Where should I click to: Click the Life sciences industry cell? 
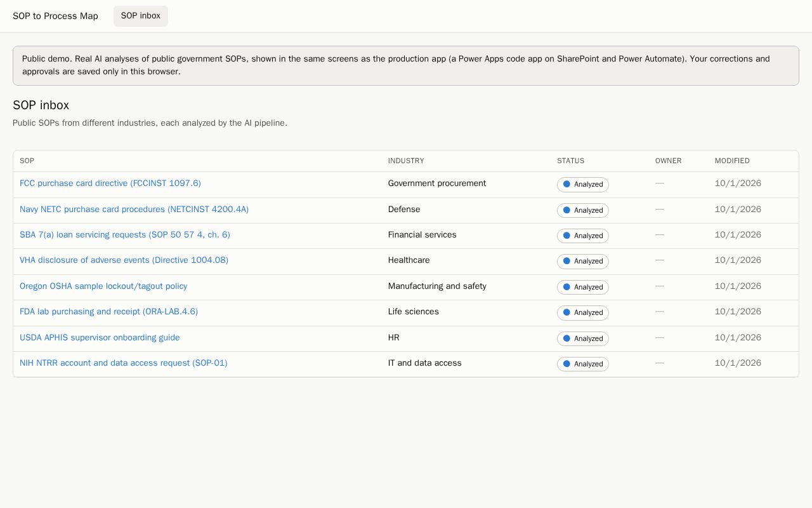(x=414, y=312)
